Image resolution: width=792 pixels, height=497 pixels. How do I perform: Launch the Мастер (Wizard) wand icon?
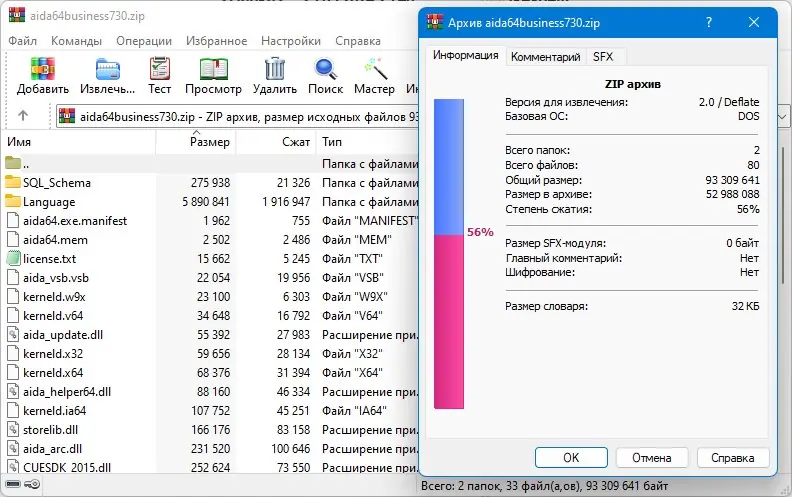375,68
